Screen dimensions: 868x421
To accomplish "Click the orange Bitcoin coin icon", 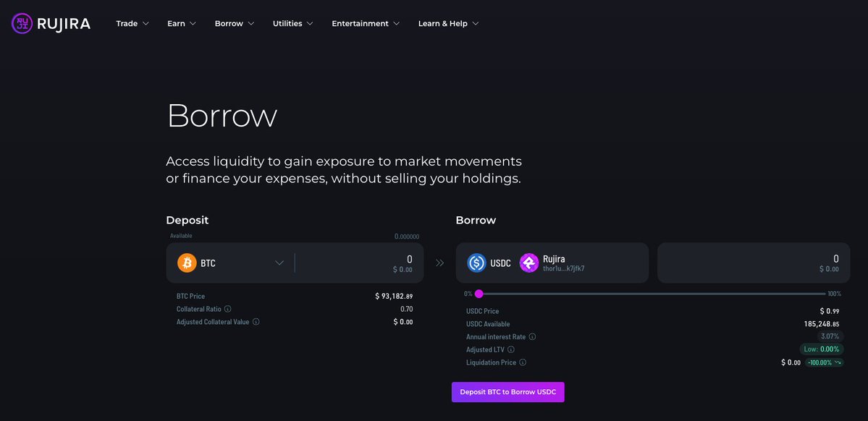I will point(187,263).
